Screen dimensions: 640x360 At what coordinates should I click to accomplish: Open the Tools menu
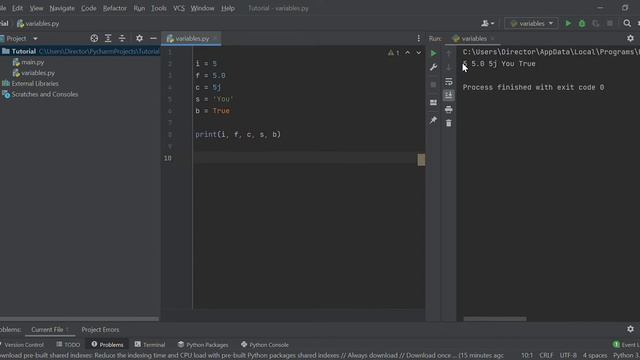159,8
